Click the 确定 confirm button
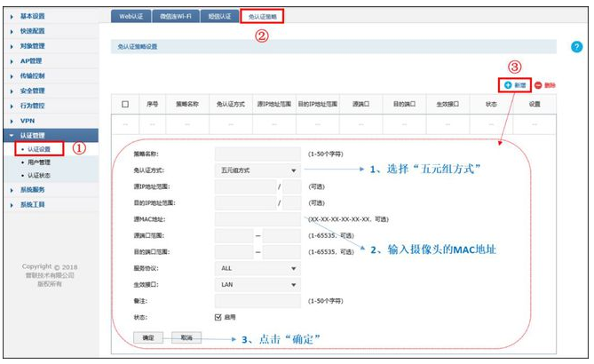594x364 pixels. [x=148, y=337]
